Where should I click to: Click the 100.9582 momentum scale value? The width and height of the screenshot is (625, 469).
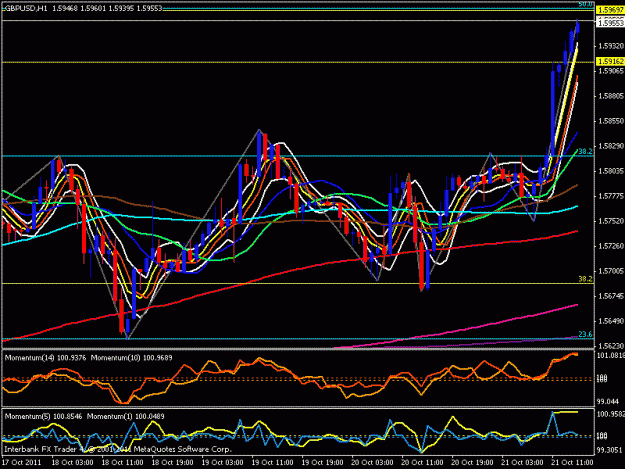(611, 414)
